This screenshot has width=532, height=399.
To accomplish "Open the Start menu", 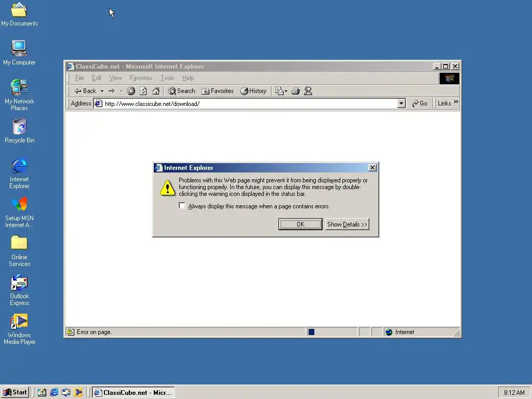I will click(x=15, y=393).
